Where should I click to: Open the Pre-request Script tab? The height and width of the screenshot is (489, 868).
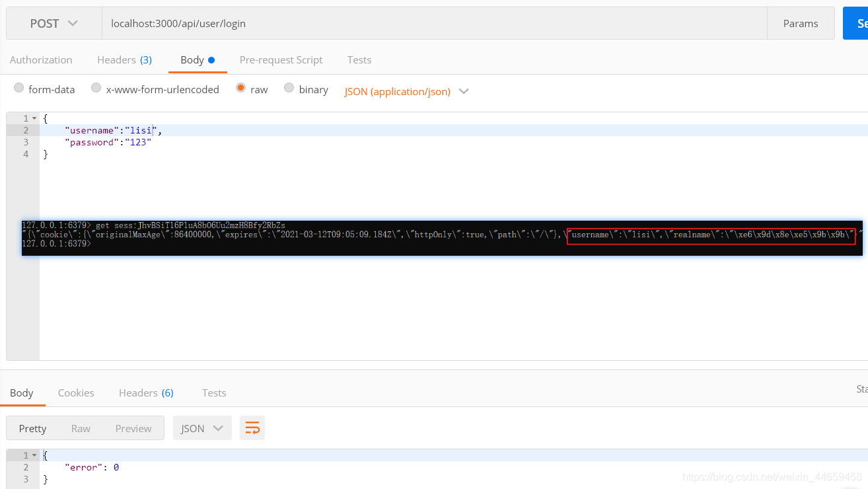[281, 59]
